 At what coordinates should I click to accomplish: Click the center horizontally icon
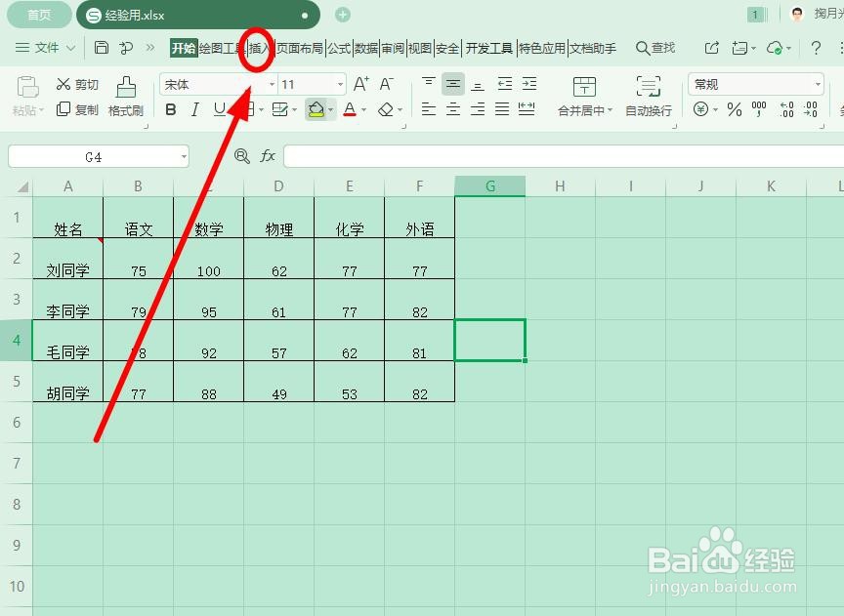click(x=453, y=109)
